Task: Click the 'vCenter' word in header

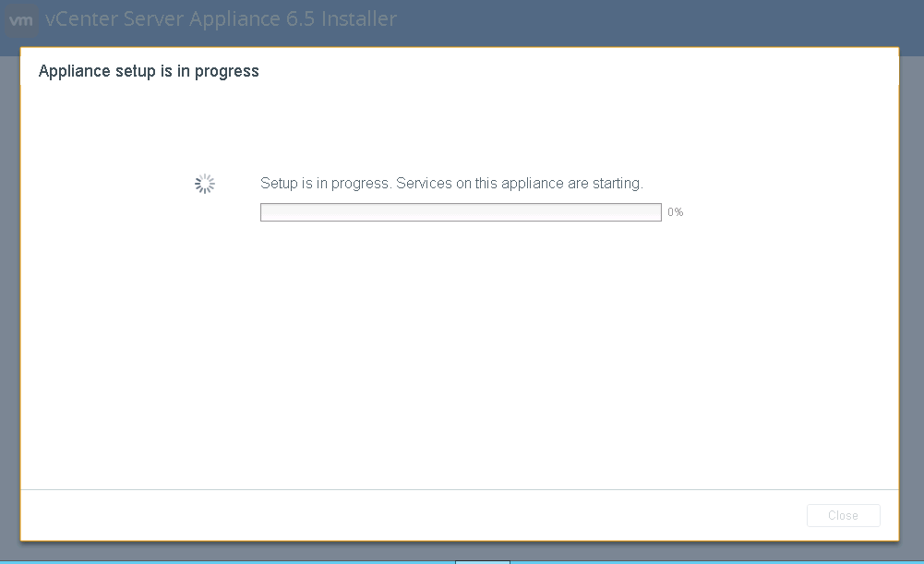Action: coord(82,18)
